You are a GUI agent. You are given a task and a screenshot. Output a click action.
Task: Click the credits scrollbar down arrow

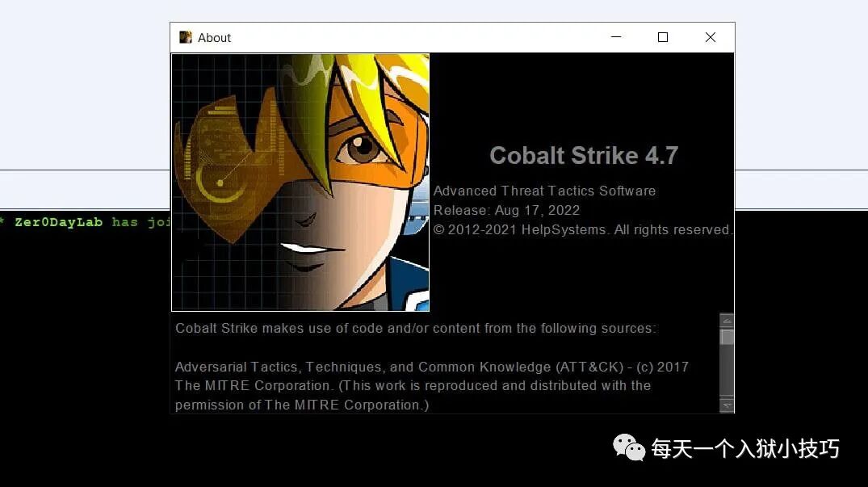point(727,405)
